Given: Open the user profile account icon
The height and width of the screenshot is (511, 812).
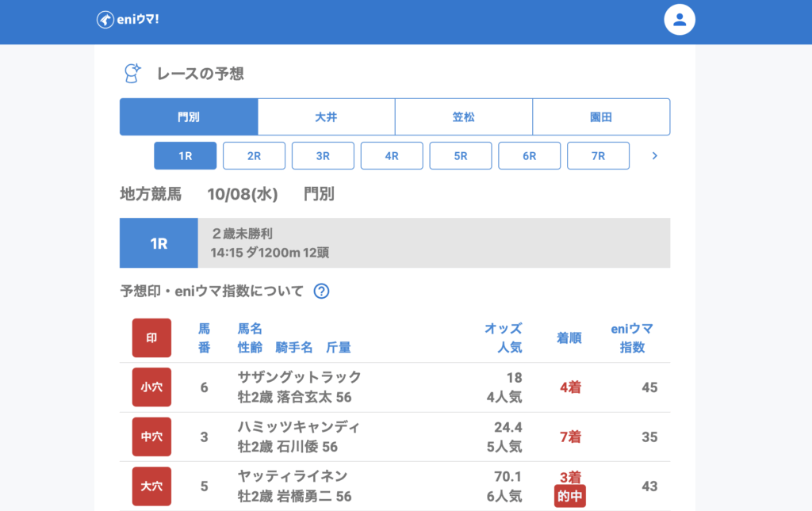Looking at the screenshot, I should (679, 20).
